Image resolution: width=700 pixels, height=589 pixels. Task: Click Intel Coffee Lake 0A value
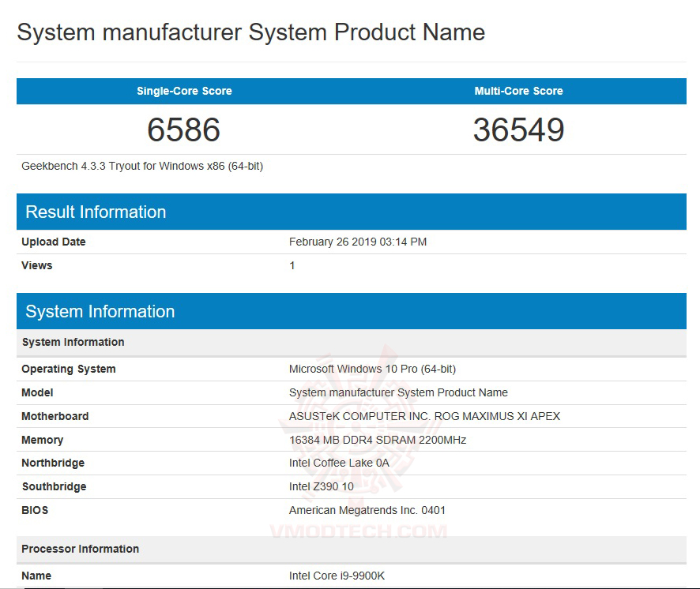tap(339, 463)
